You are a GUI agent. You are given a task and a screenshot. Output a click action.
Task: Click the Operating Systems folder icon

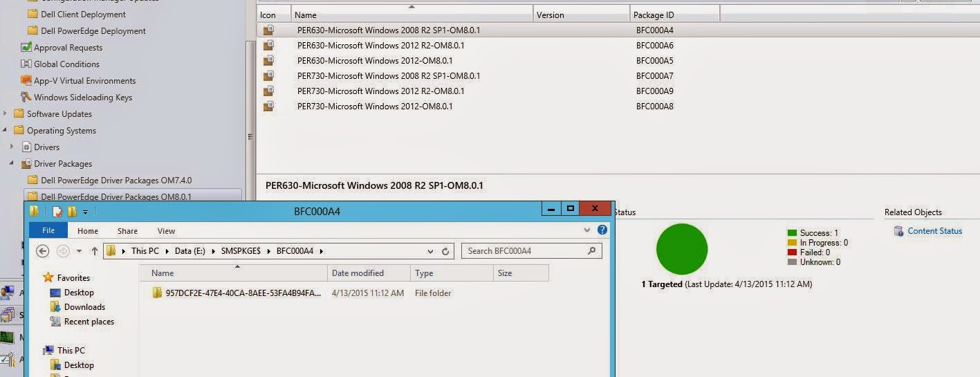pyautogui.click(x=19, y=131)
